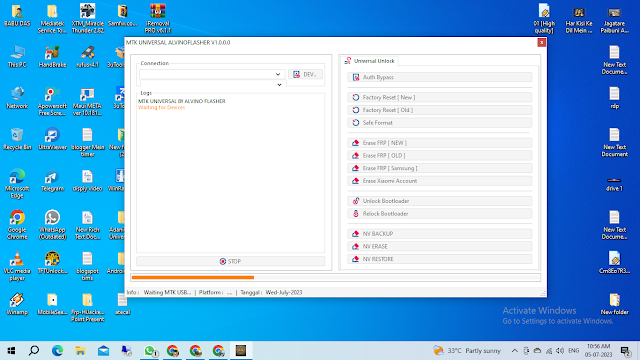Click the orange progress bar

[x=193, y=278]
